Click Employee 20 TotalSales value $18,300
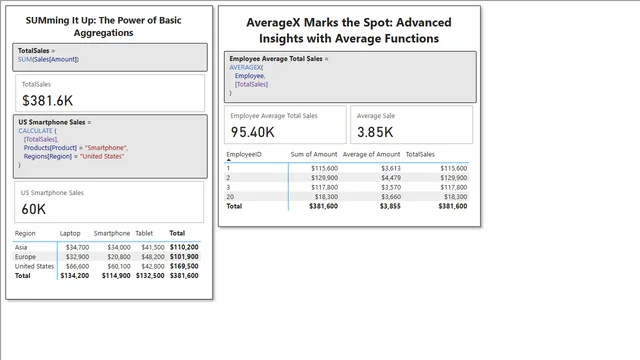Image resolution: width=640 pixels, height=360 pixels. [x=455, y=197]
